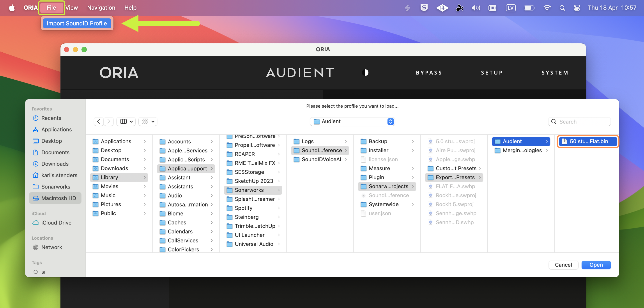Click the Universal Audio icon in menu bar

(442, 8)
